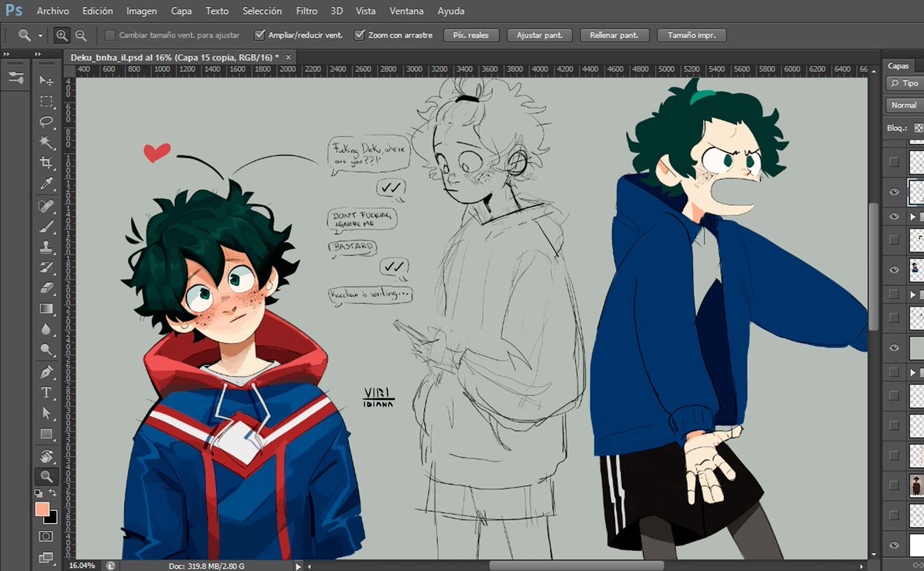The height and width of the screenshot is (571, 924).
Task: Click the Zoom In mode icon in options bar
Action: pos(62,35)
